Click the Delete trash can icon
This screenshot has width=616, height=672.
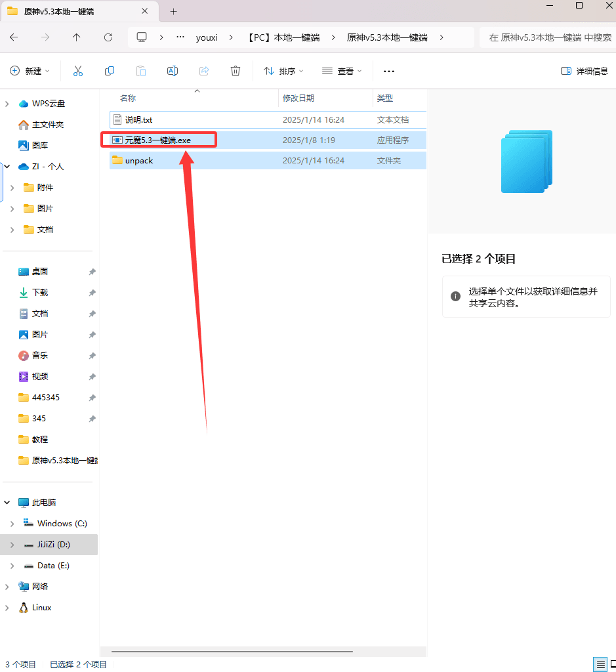coord(236,71)
